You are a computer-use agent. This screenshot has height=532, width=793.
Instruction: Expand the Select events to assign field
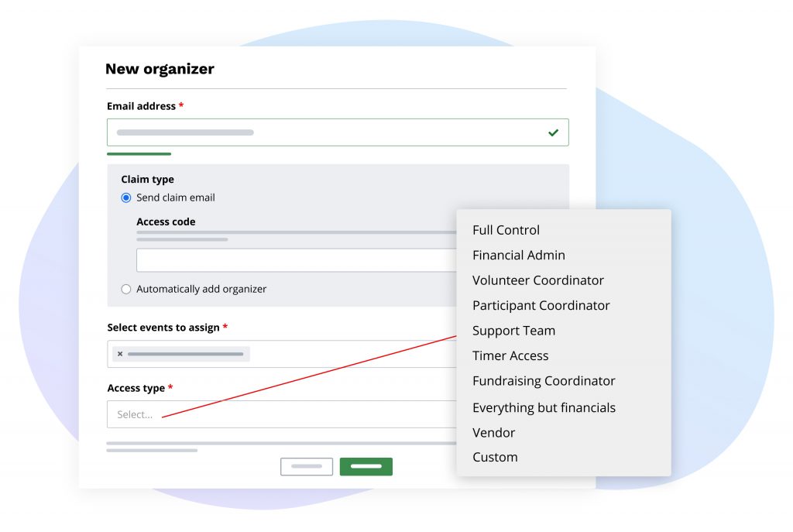(x=348, y=354)
